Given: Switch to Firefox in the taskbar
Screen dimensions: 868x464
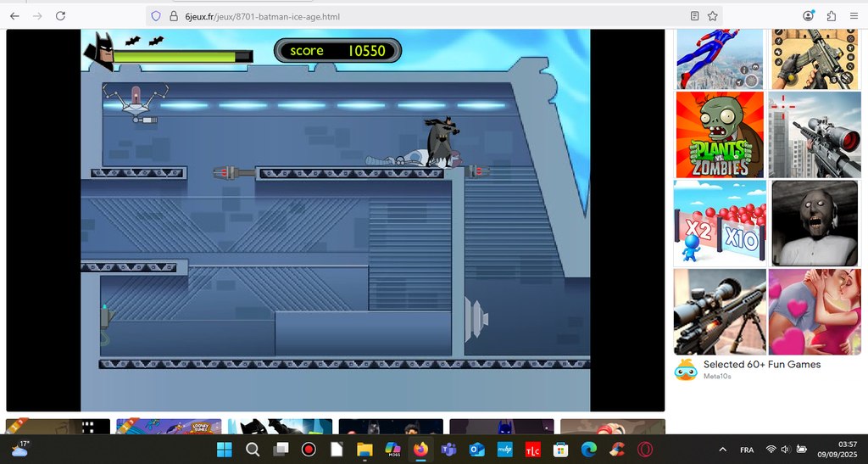Looking at the screenshot, I should click(420, 449).
